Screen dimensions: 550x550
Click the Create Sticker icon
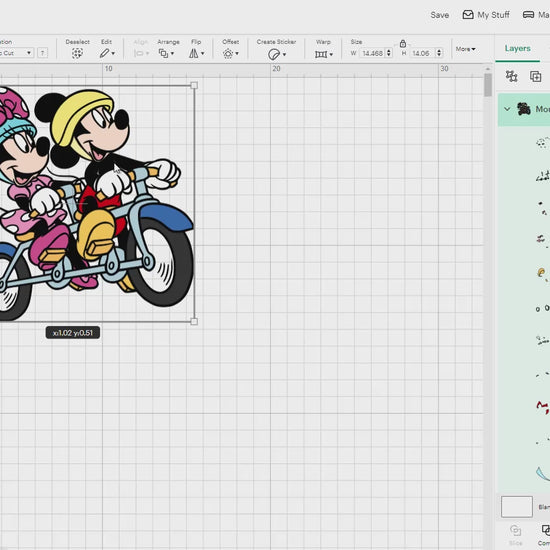(x=274, y=54)
